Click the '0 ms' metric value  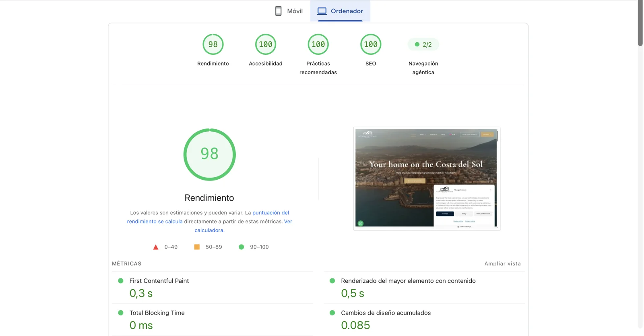[x=141, y=325]
